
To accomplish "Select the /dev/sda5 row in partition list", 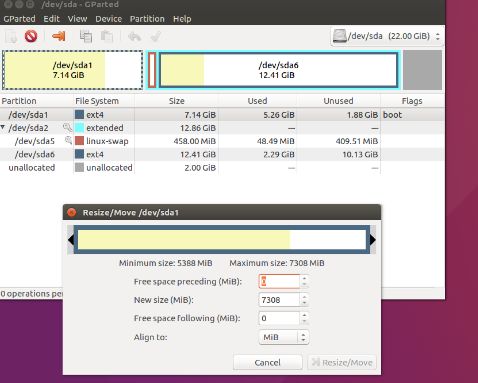I will pyautogui.click(x=222, y=141).
